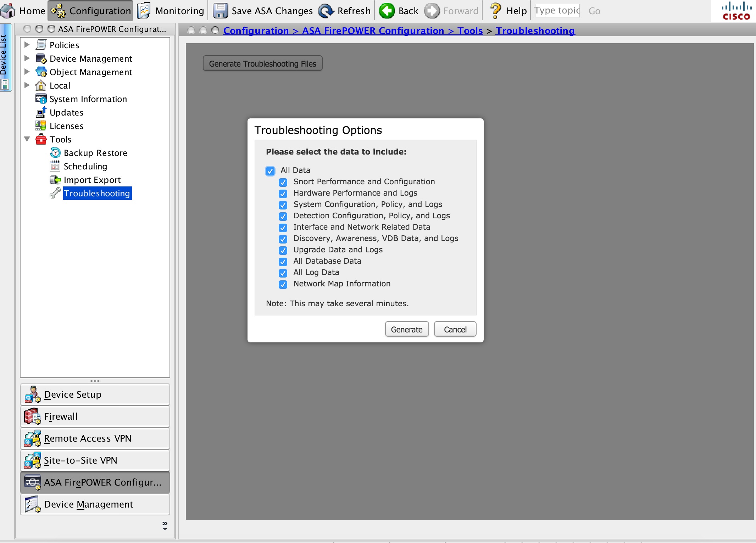Click the green Back arrow icon
Viewport: 756px width, 543px height.
(x=387, y=11)
